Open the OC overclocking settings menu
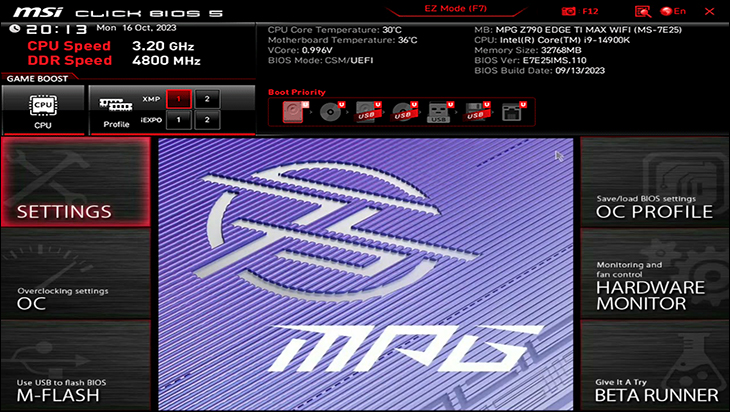This screenshot has height=412, width=730. [x=76, y=274]
